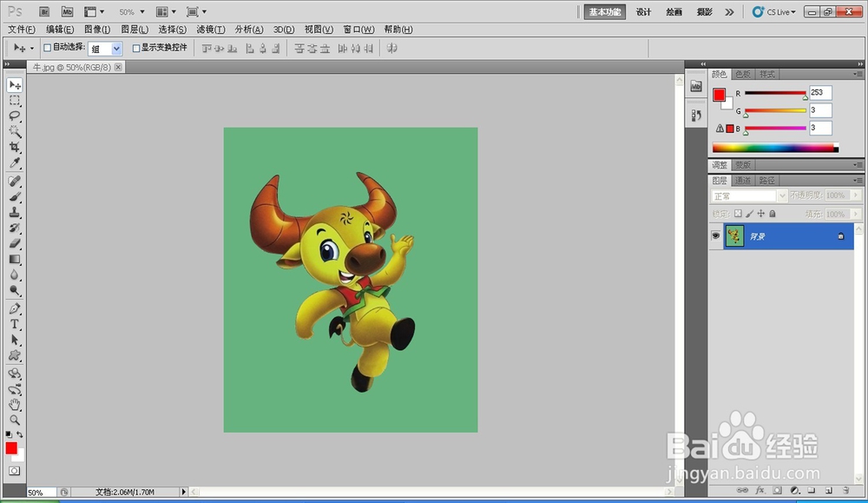
Task: Select the Rectangular Marquee tool
Action: click(15, 101)
